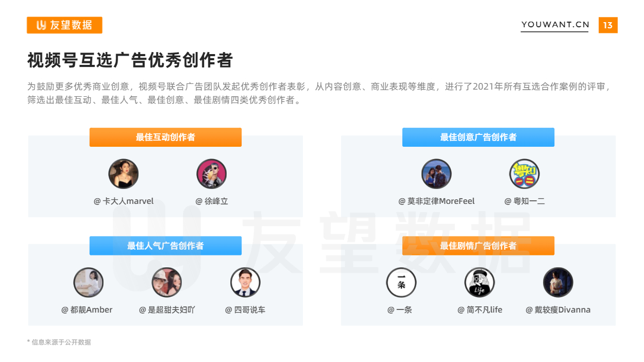
Task: Select the 是超甜夫妇吖 avatar
Action: 167,282
